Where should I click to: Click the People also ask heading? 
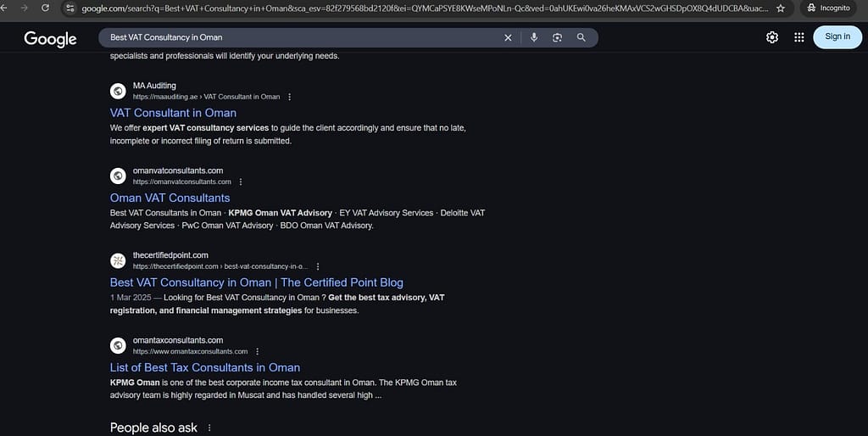[153, 428]
